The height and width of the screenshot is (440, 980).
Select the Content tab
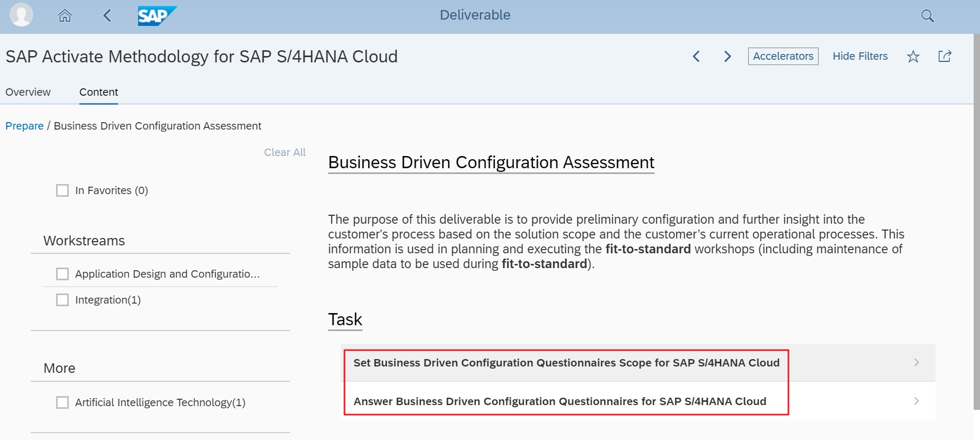(x=98, y=92)
